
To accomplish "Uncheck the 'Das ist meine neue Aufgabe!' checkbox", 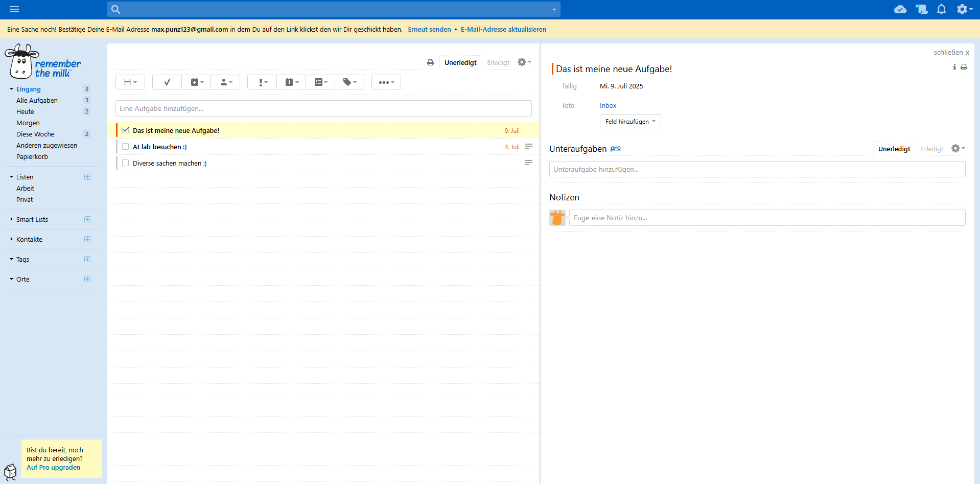I will (x=126, y=130).
